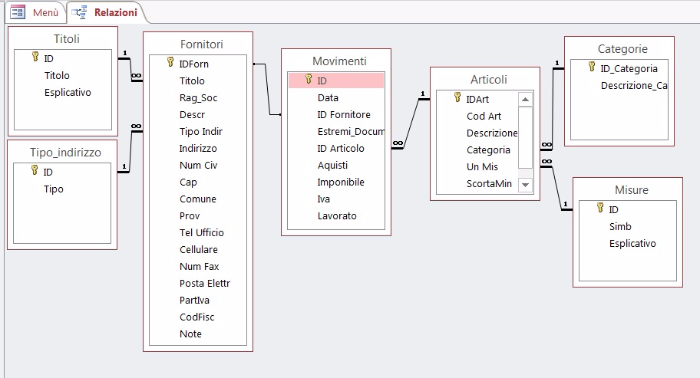The width and height of the screenshot is (700, 378).
Task: Select the Comune field
Action: (x=198, y=199)
